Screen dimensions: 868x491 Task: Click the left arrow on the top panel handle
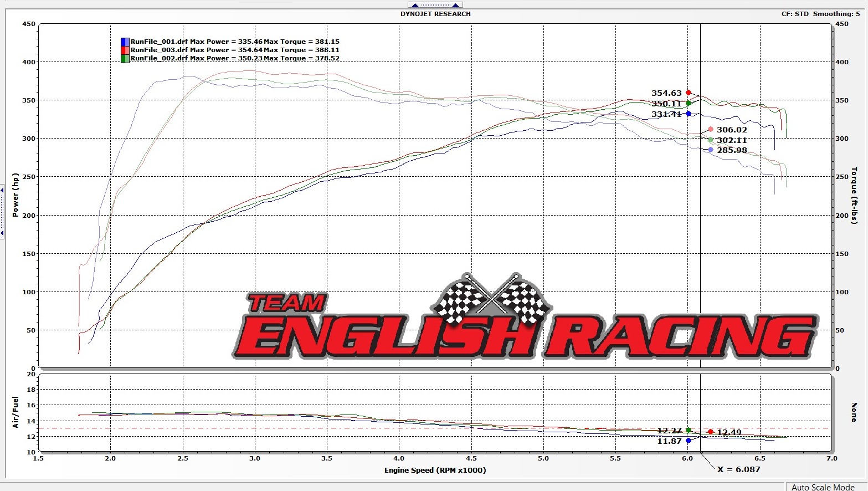coord(416,6)
